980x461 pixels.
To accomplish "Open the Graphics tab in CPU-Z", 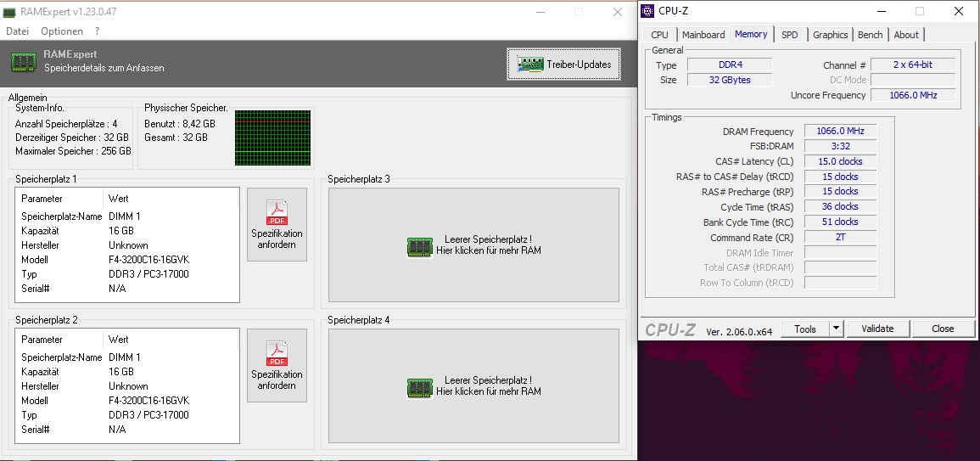I will (831, 35).
